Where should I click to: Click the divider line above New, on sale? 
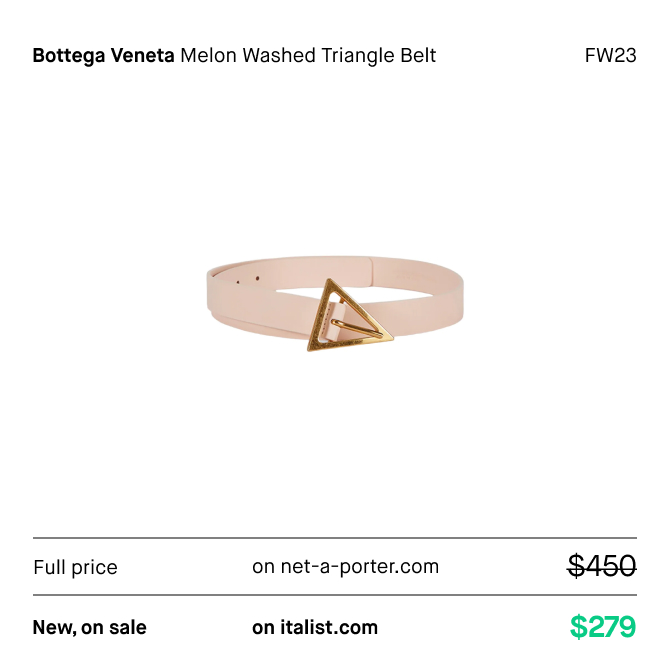click(x=335, y=595)
